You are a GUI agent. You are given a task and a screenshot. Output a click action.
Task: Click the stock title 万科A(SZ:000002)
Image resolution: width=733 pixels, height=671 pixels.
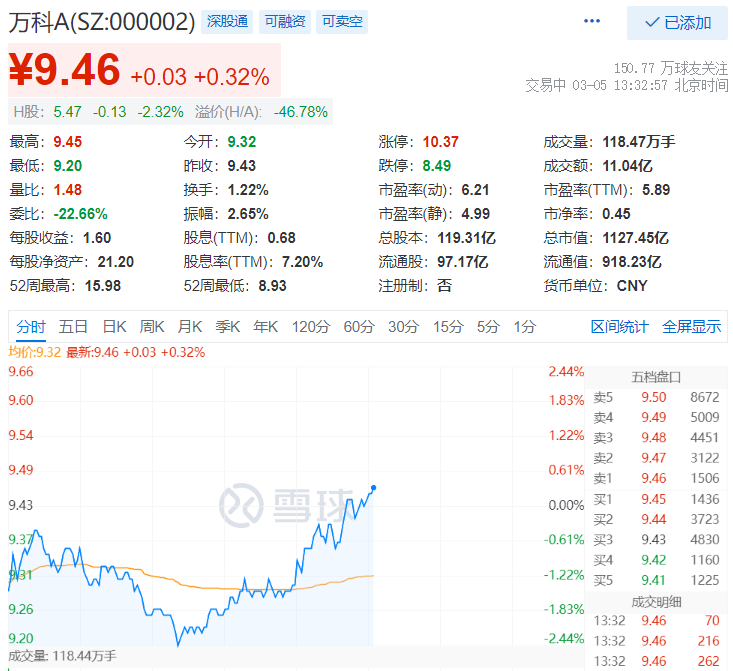coord(102,22)
